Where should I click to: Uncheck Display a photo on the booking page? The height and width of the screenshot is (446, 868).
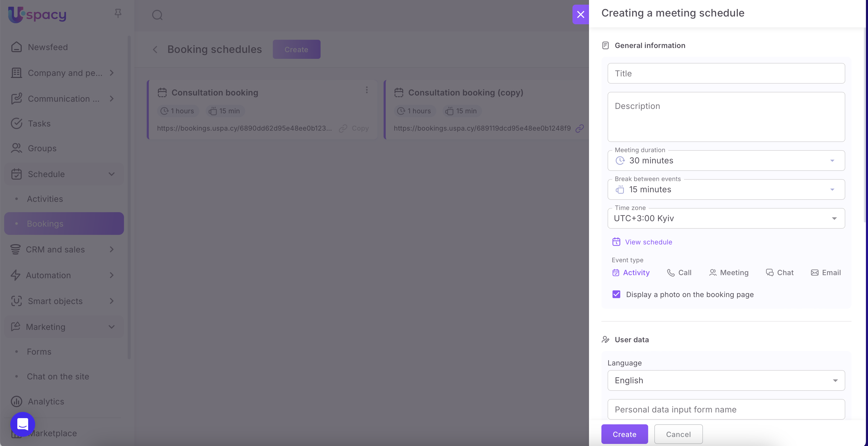pyautogui.click(x=616, y=294)
